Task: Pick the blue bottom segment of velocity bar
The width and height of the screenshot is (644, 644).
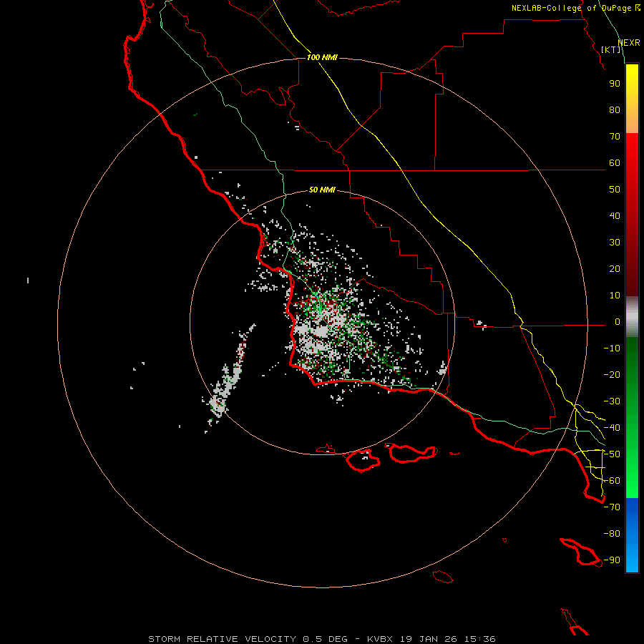Action: [x=632, y=535]
